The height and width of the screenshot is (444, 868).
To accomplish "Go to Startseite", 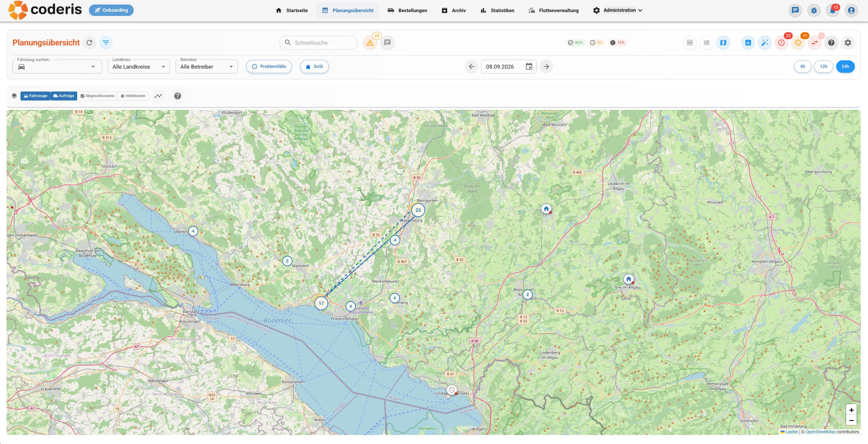I will point(292,10).
